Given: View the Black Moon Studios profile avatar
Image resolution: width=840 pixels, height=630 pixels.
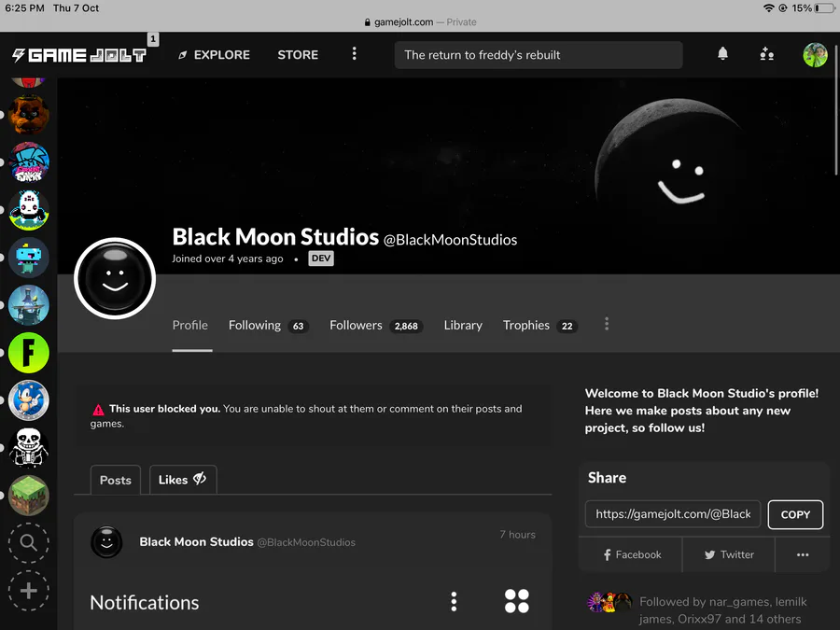Looking at the screenshot, I should pos(115,278).
